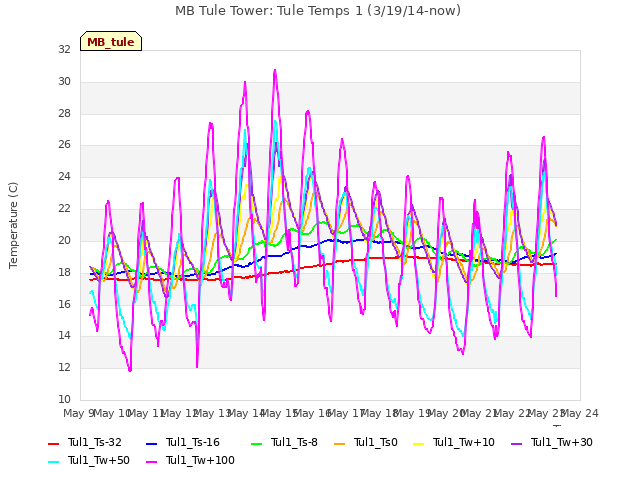Click the 20 y-axis tick label
This screenshot has width=640, height=480.
tap(64, 240)
